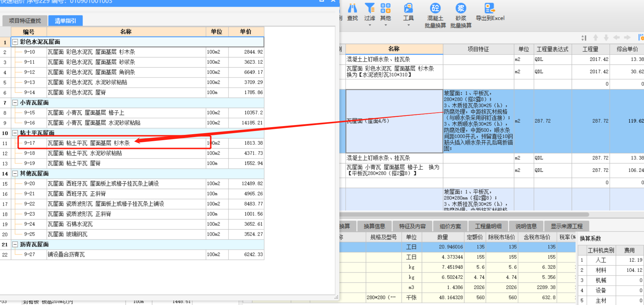Click the 过滤 filter funnel icon
Viewport: 644px width, 305px height.
[x=370, y=8]
